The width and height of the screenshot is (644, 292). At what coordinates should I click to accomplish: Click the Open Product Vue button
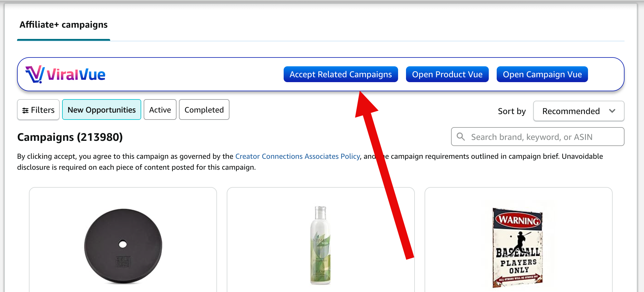click(x=447, y=75)
